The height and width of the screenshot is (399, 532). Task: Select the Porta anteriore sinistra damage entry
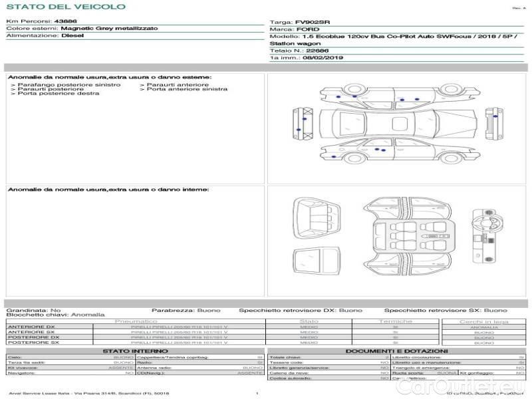click(x=183, y=89)
